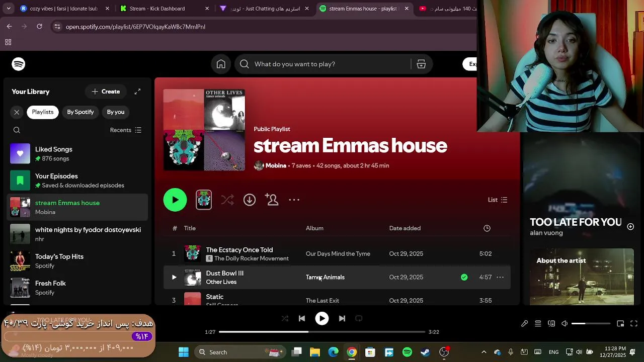Open the Mobina profile link
The height and width of the screenshot is (362, 644).
(276, 165)
